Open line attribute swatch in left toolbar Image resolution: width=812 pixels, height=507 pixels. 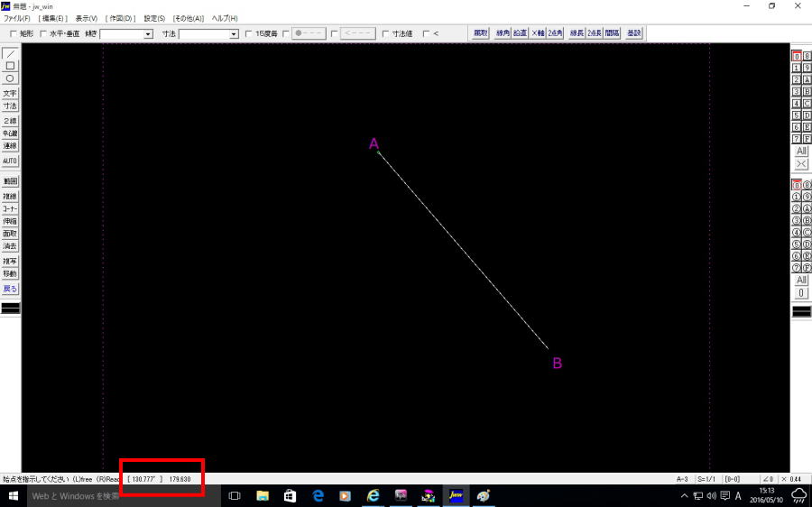tap(10, 309)
